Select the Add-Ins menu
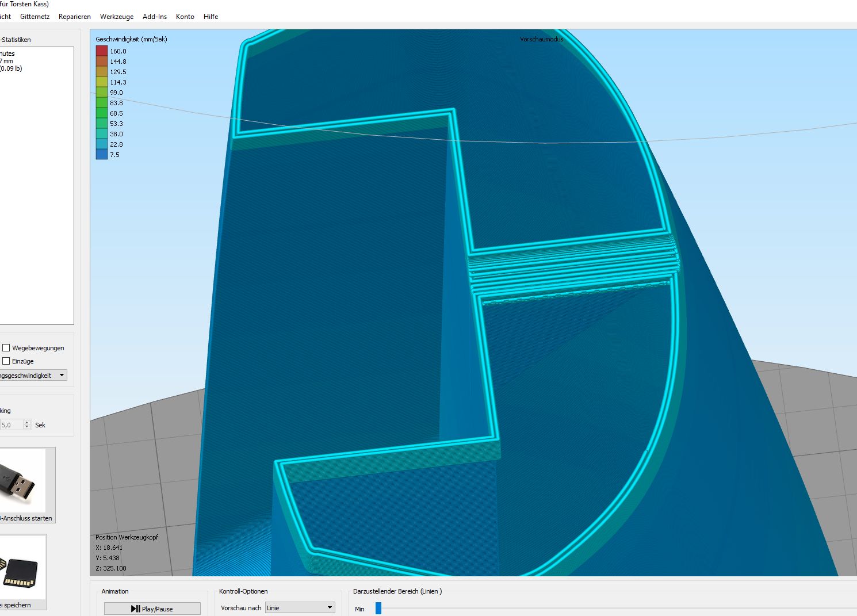Screen dimensions: 857x616 (x=155, y=17)
